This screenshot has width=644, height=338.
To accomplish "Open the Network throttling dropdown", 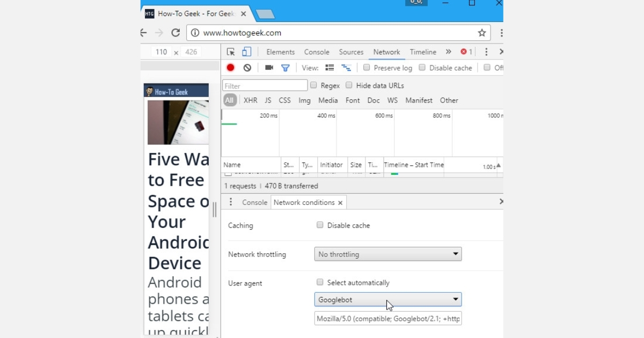I will (x=387, y=254).
